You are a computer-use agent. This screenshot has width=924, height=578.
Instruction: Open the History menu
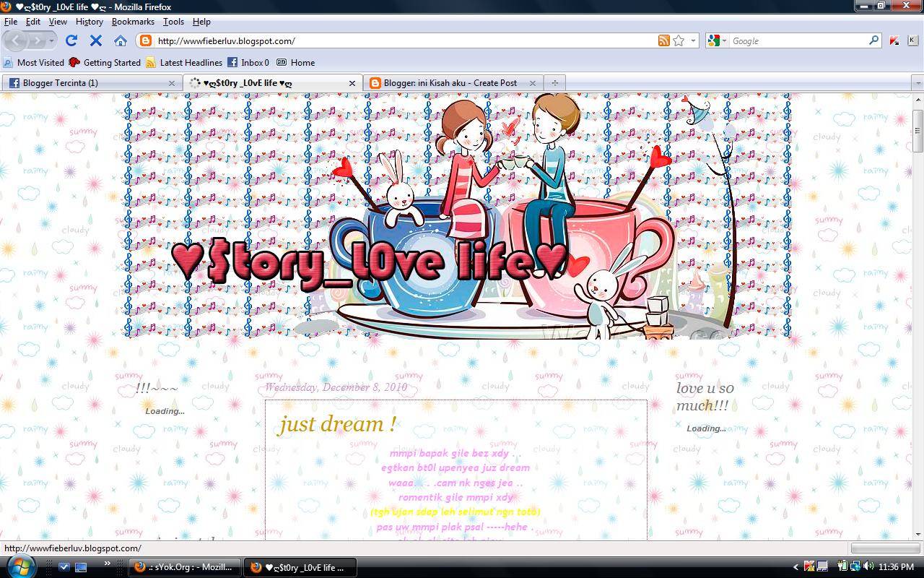(90, 22)
